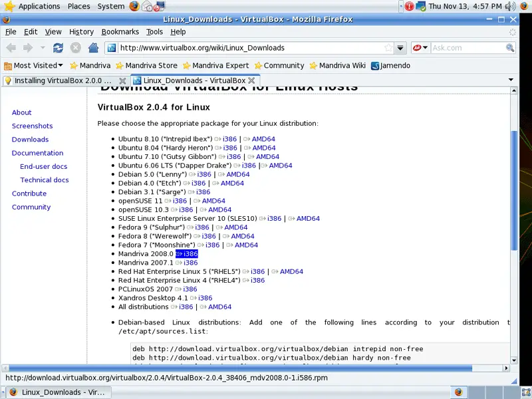
Task: Open the Downloads sidebar link
Action: tap(30, 140)
